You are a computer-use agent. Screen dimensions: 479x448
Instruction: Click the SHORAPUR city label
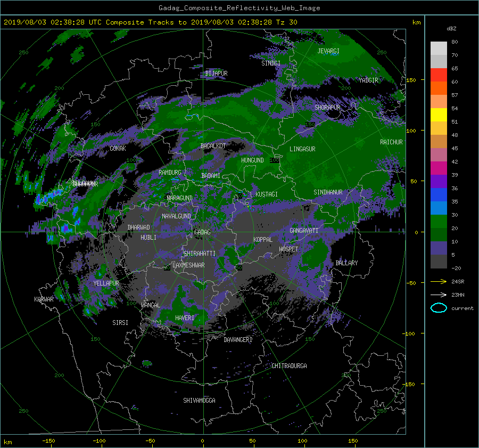[327, 108]
